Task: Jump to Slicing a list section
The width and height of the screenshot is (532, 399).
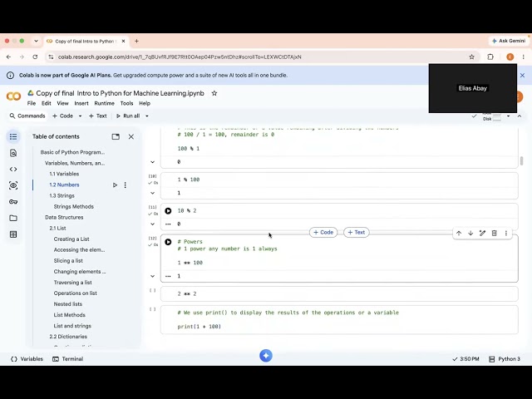Action: point(68,261)
